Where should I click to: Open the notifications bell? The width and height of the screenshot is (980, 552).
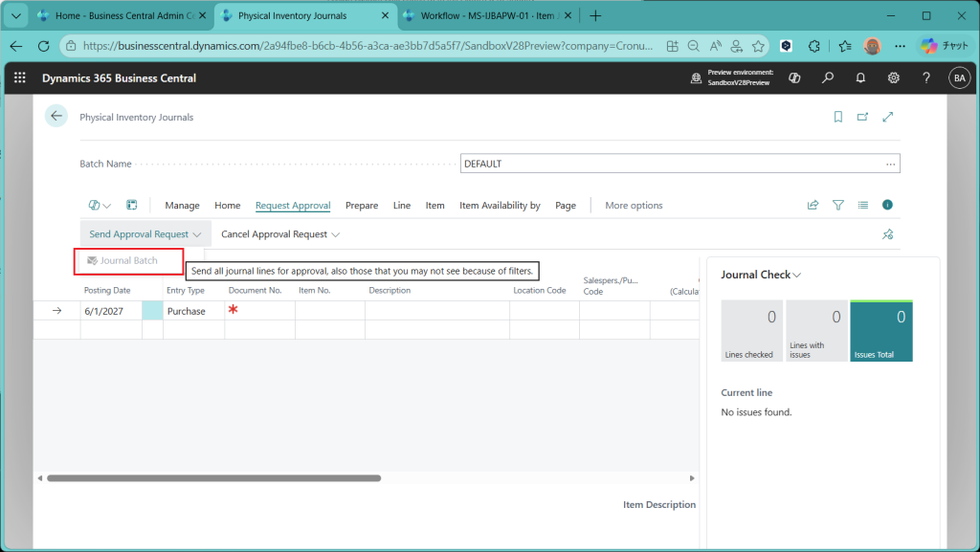[x=860, y=77]
